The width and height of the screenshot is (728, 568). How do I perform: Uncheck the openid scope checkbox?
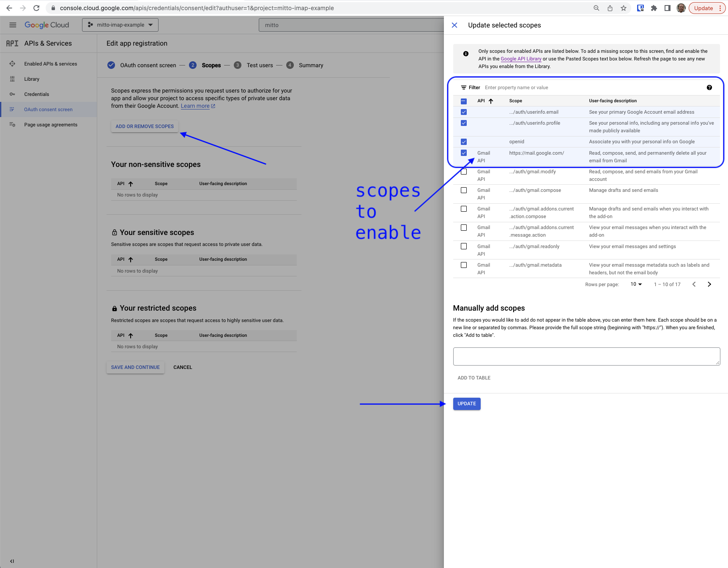tap(464, 142)
